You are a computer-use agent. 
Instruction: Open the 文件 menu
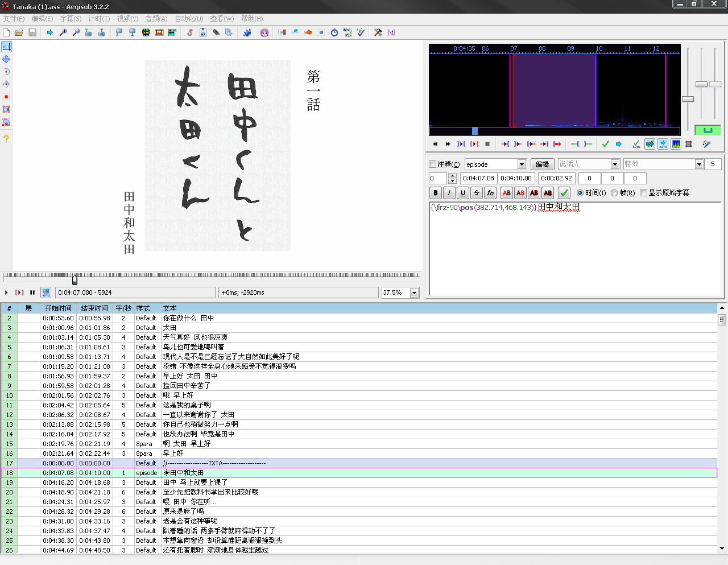click(x=14, y=19)
